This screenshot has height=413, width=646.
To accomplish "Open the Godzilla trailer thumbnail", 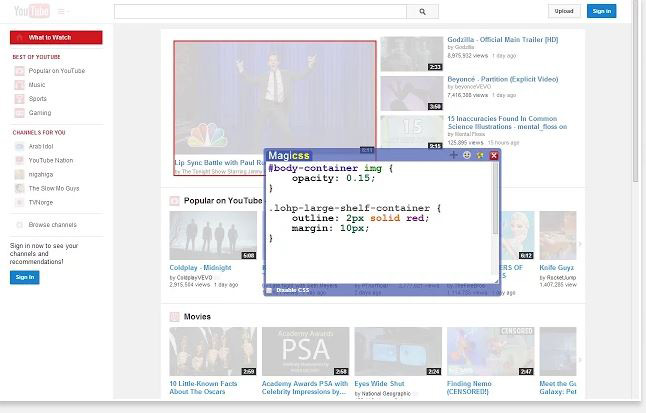I will point(412,54).
